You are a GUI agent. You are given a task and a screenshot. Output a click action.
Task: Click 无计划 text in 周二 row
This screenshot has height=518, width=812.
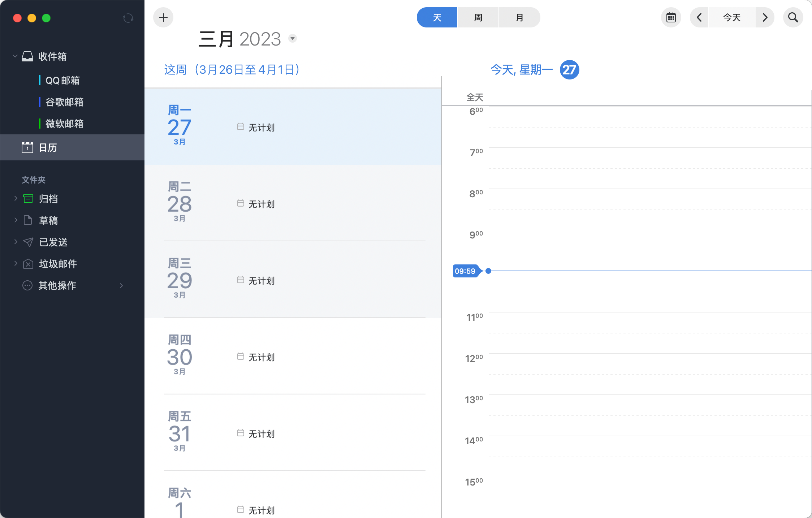click(262, 204)
